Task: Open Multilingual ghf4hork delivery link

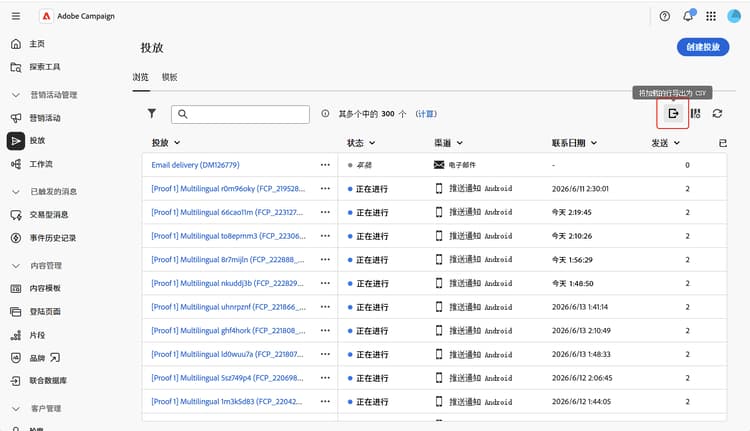Action: click(228, 331)
